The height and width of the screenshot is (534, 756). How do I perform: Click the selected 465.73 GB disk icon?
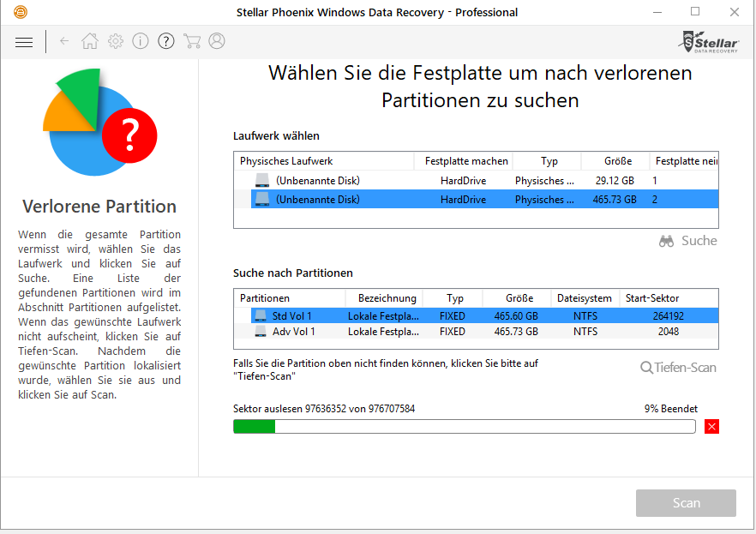(x=261, y=199)
